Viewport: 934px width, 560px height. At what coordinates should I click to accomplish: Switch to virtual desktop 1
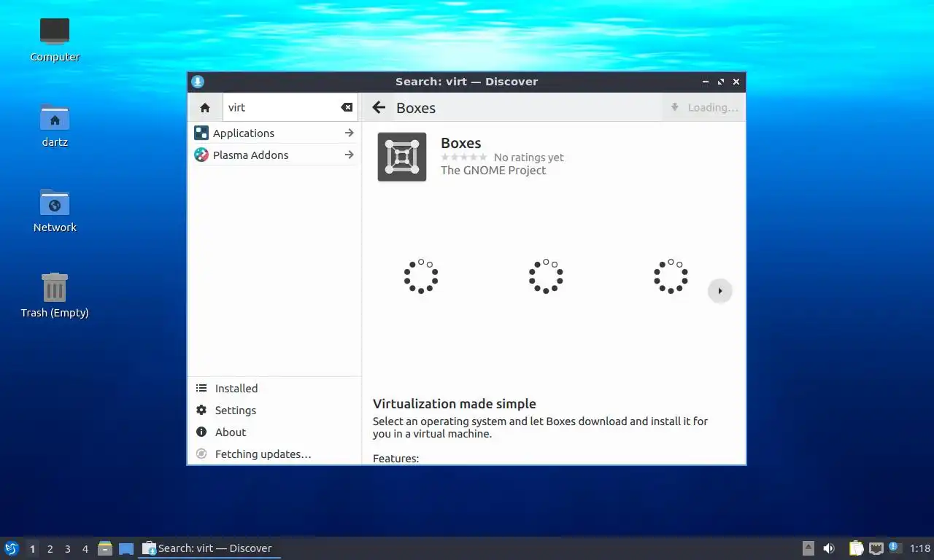click(x=32, y=549)
